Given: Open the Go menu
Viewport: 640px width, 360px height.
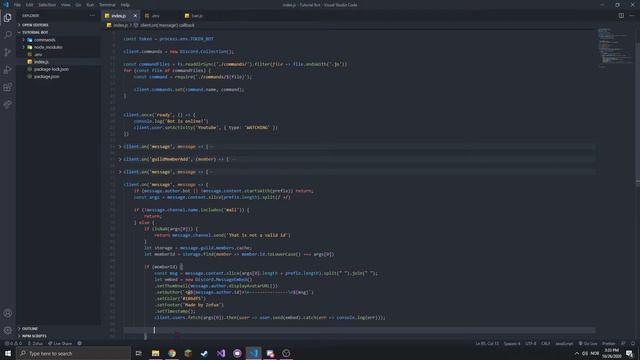Looking at the screenshot, I should (78, 5).
